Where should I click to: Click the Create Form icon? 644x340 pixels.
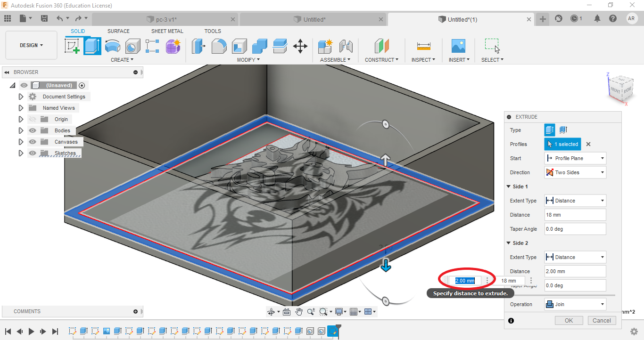click(x=173, y=46)
